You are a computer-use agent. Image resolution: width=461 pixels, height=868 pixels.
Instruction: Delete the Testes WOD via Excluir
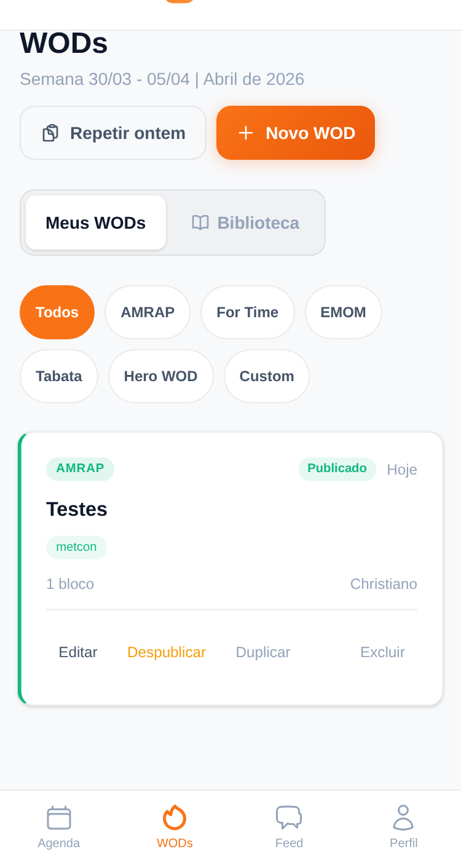382,652
